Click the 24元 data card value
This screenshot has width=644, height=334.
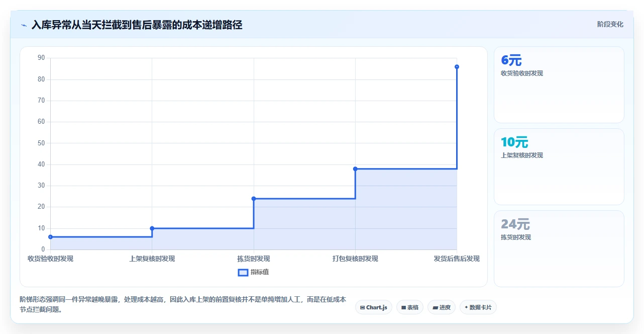click(x=515, y=224)
